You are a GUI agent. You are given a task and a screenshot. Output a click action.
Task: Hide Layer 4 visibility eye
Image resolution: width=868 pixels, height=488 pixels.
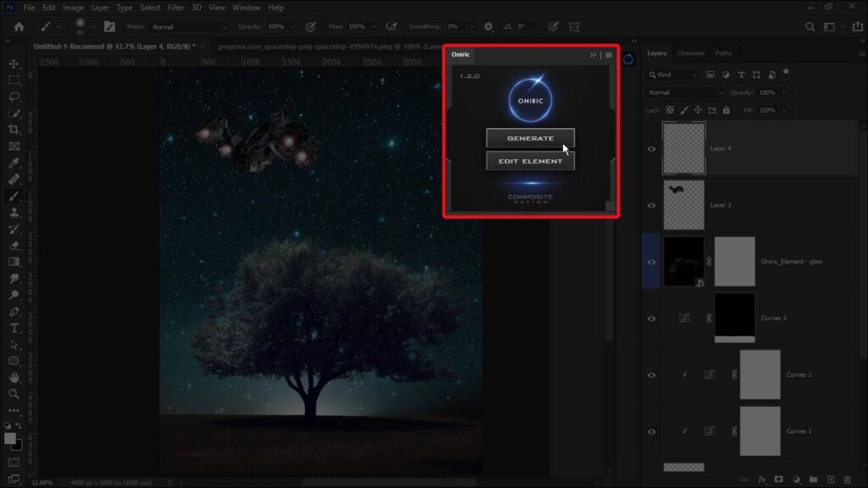pyautogui.click(x=652, y=149)
